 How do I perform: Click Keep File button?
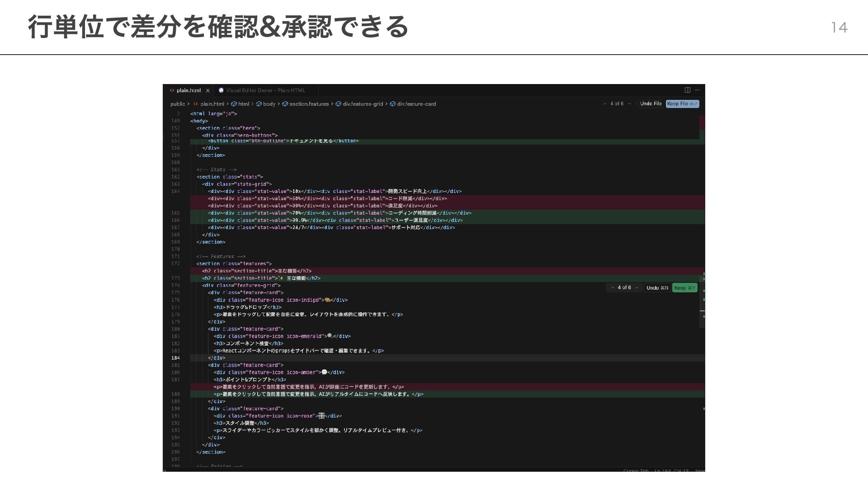tap(682, 104)
